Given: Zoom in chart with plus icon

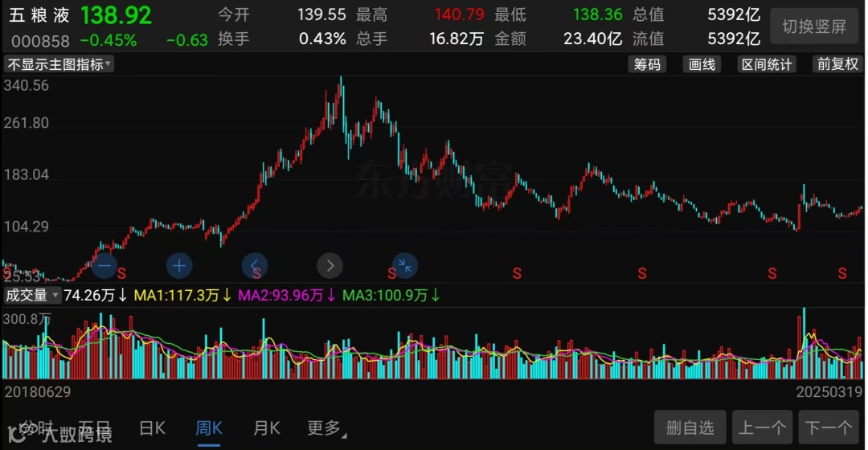Looking at the screenshot, I should pos(179,266).
